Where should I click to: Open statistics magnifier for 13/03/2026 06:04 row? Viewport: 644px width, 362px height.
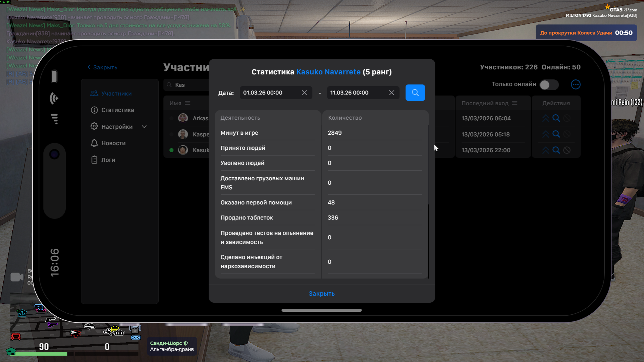coord(556,118)
